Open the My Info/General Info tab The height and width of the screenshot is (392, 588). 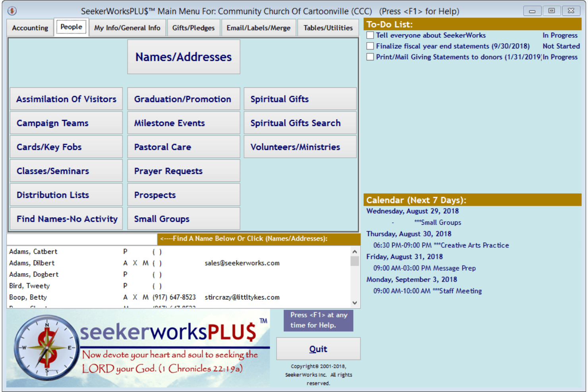[128, 28]
